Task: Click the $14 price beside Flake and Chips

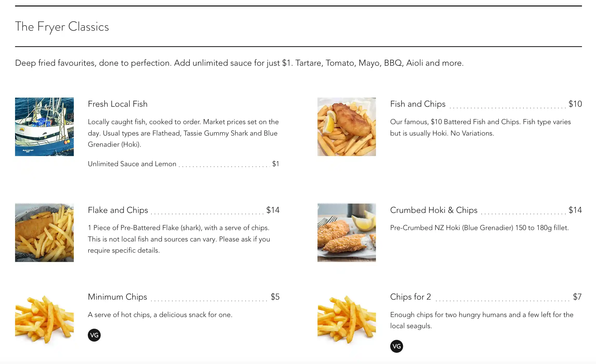Action: click(x=273, y=210)
